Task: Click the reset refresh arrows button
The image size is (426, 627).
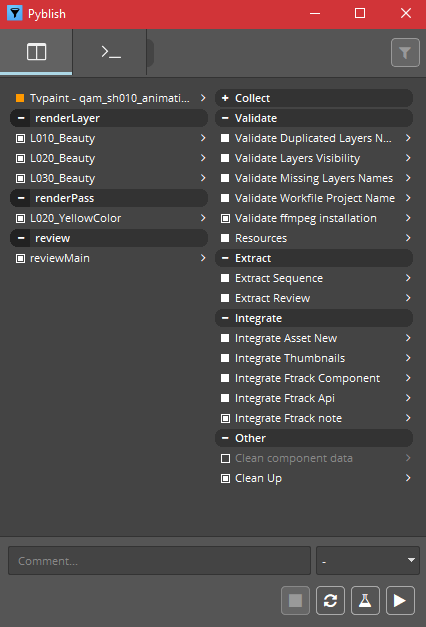Action: tap(330, 600)
